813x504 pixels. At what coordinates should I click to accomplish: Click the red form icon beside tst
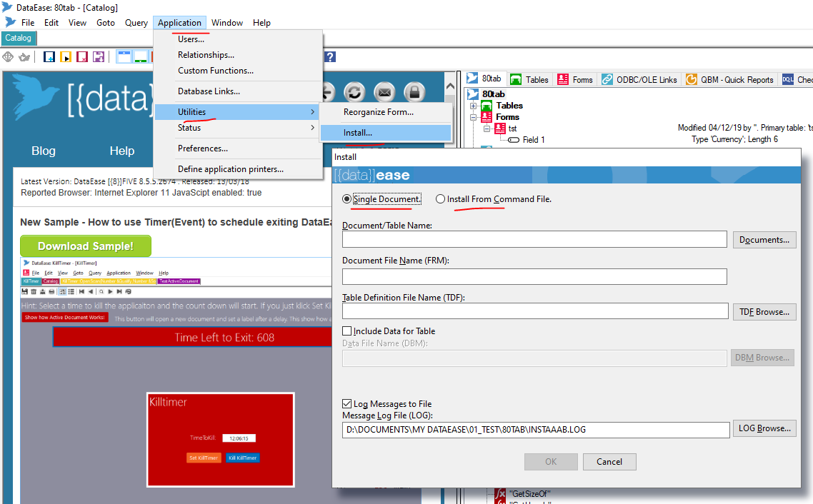pos(500,128)
